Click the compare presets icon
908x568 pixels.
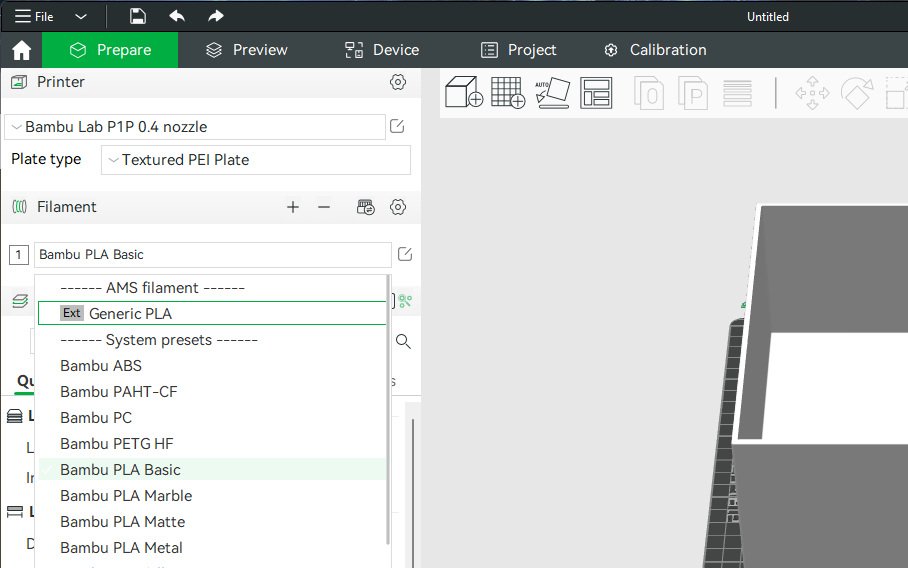(x=405, y=301)
